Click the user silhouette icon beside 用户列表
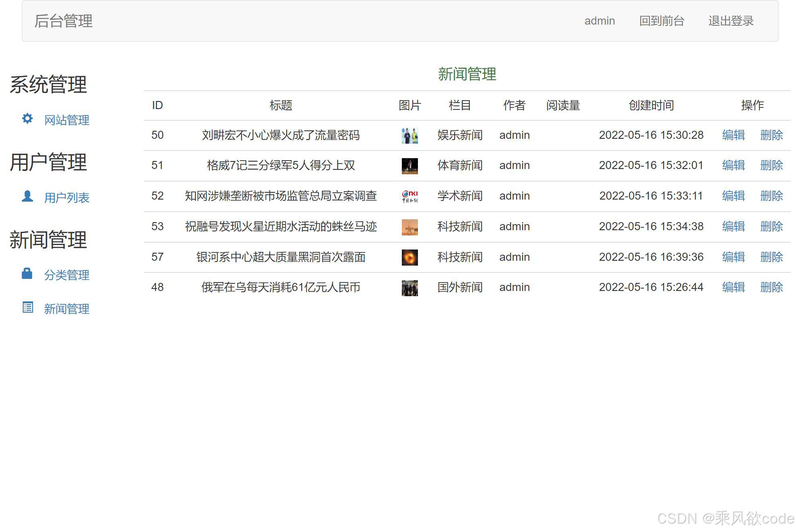Image resolution: width=796 pixels, height=532 pixels. click(x=27, y=196)
